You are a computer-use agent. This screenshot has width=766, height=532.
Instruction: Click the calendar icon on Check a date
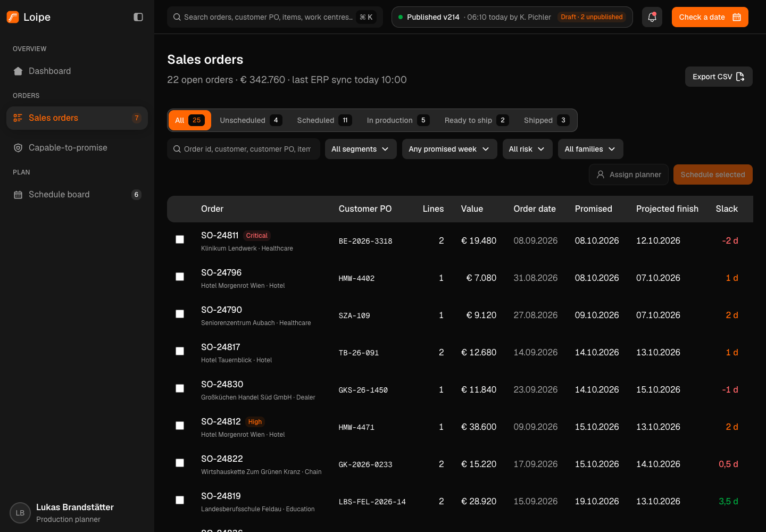coord(737,17)
